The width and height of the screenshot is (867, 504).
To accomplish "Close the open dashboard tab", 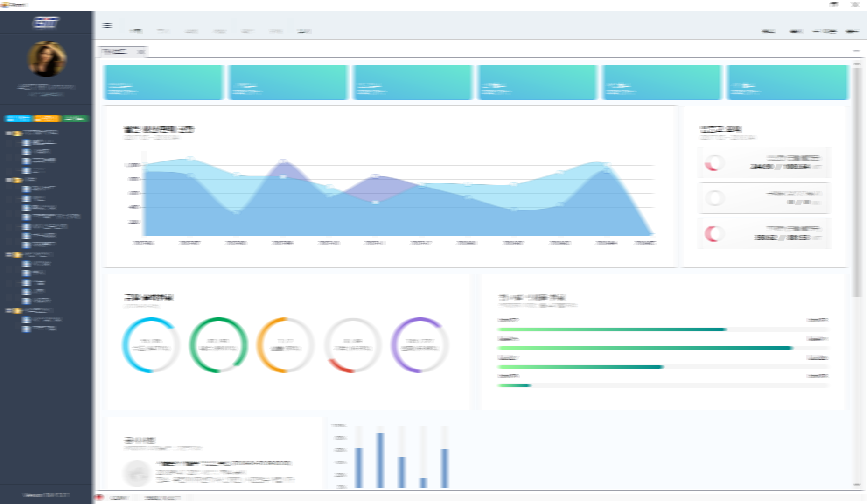I will click(x=141, y=52).
